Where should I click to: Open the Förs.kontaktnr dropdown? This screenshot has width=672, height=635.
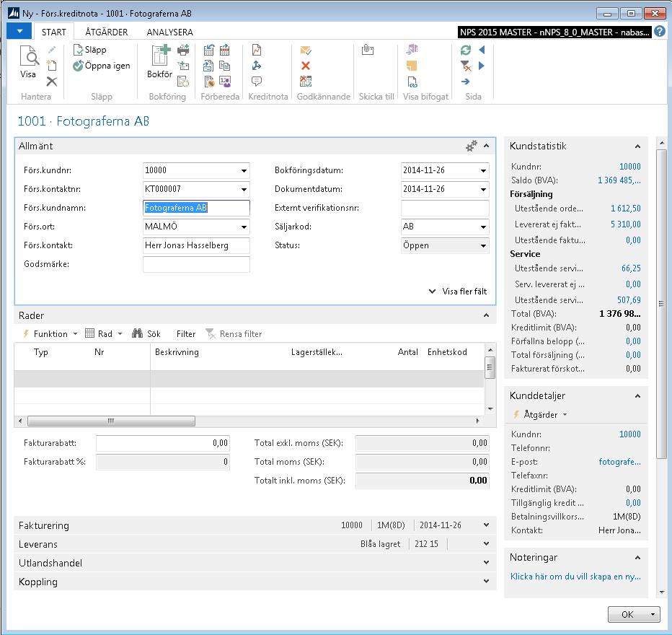point(244,189)
